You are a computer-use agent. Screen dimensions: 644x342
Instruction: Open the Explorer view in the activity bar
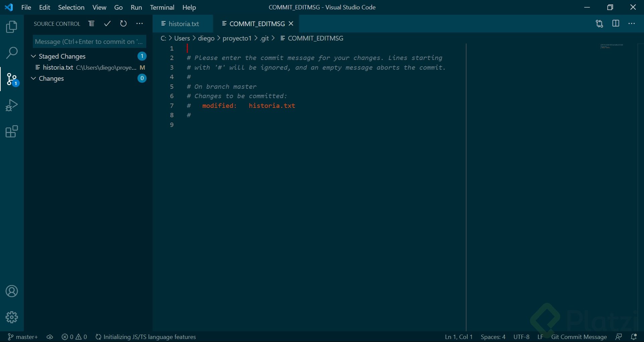[x=12, y=26]
